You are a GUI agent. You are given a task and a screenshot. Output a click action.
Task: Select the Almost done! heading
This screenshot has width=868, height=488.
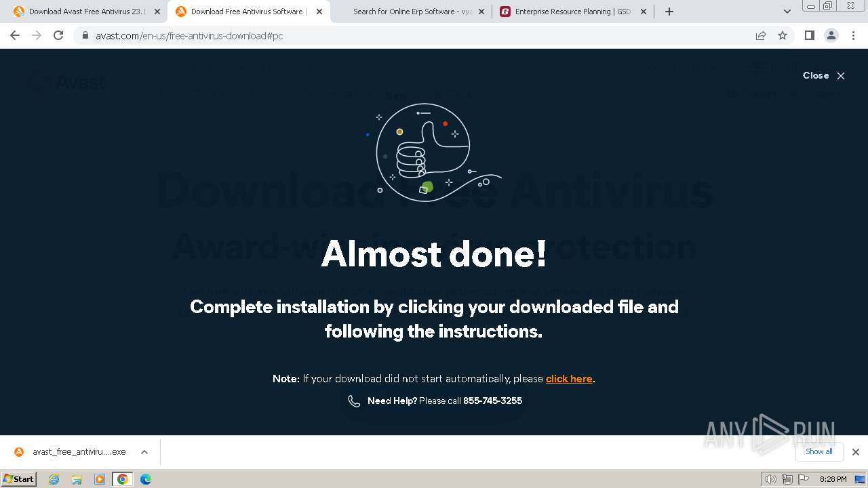pyautogui.click(x=434, y=253)
